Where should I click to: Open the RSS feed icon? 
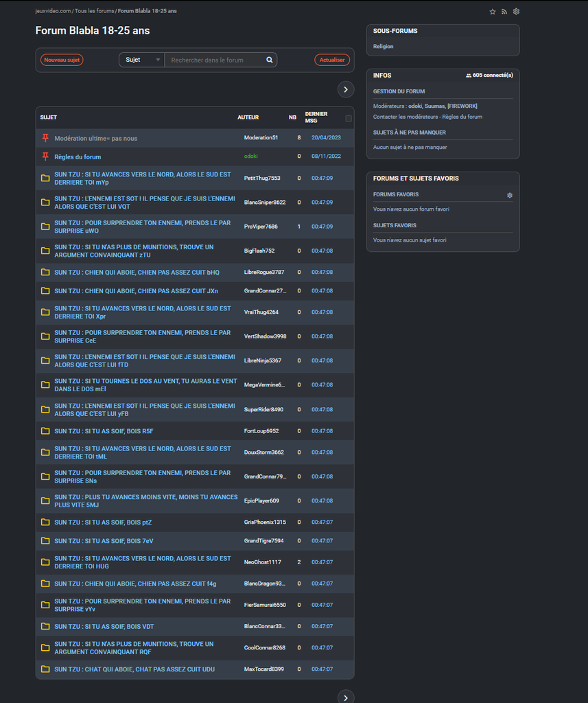(x=504, y=12)
